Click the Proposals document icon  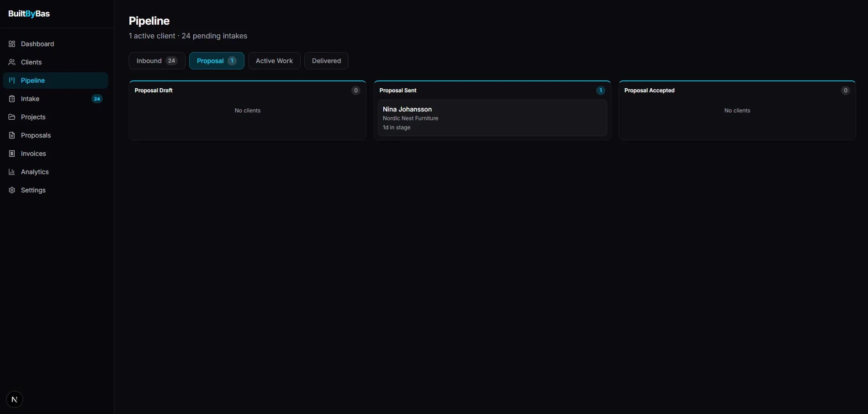pos(12,135)
